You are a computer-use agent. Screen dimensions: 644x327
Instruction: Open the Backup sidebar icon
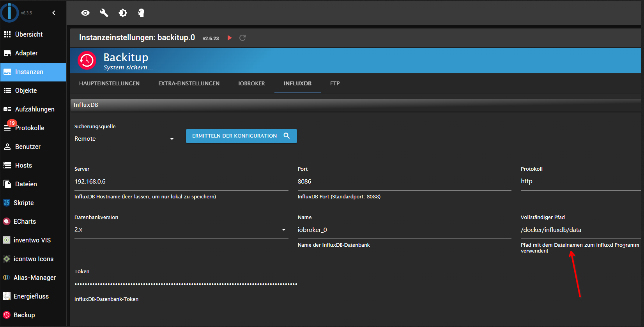pyautogui.click(x=7, y=315)
